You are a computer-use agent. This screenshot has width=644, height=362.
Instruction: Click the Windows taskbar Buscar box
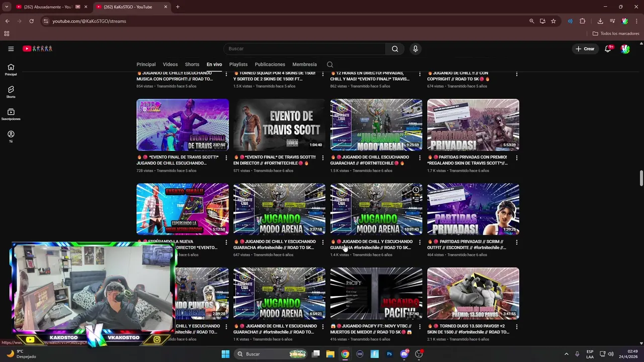(x=271, y=354)
